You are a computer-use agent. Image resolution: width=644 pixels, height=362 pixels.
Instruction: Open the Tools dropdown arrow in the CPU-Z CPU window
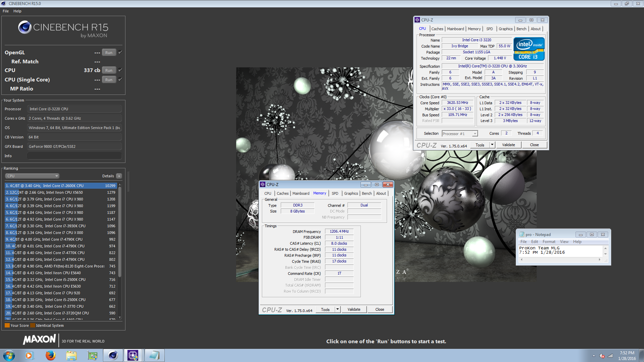pyautogui.click(x=492, y=145)
